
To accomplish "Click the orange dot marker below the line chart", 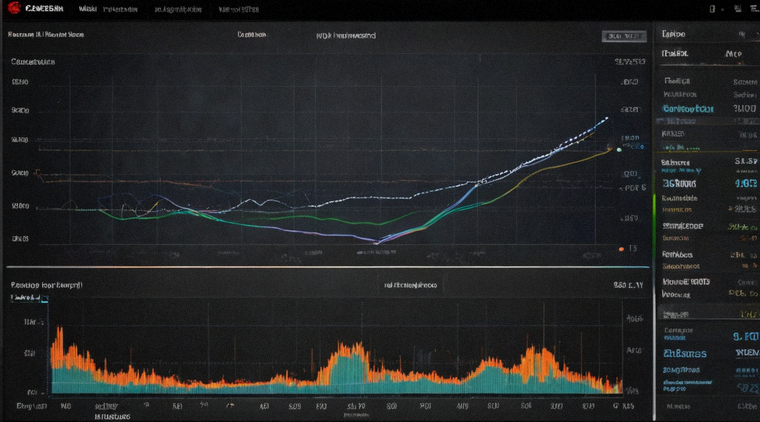I will tap(621, 249).
